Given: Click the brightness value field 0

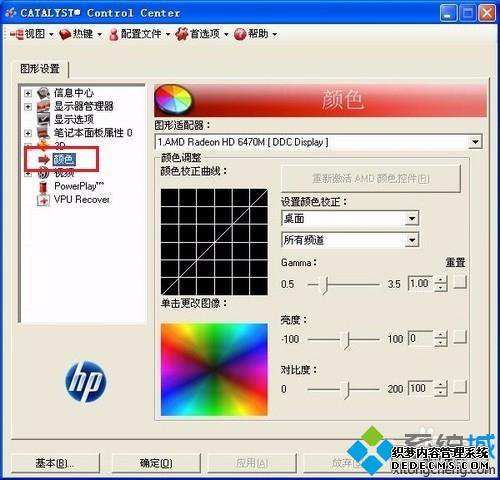Looking at the screenshot, I should tap(421, 339).
